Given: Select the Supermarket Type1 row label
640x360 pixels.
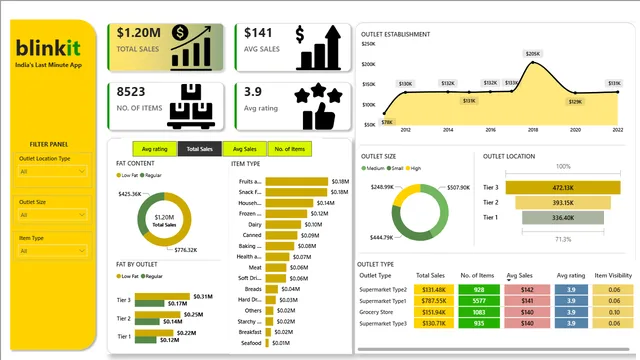Looking at the screenshot, I should (x=383, y=301).
